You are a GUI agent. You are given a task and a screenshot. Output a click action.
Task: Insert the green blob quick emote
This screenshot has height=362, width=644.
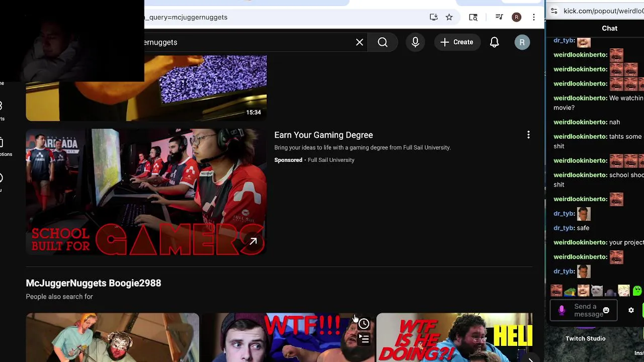(637, 291)
